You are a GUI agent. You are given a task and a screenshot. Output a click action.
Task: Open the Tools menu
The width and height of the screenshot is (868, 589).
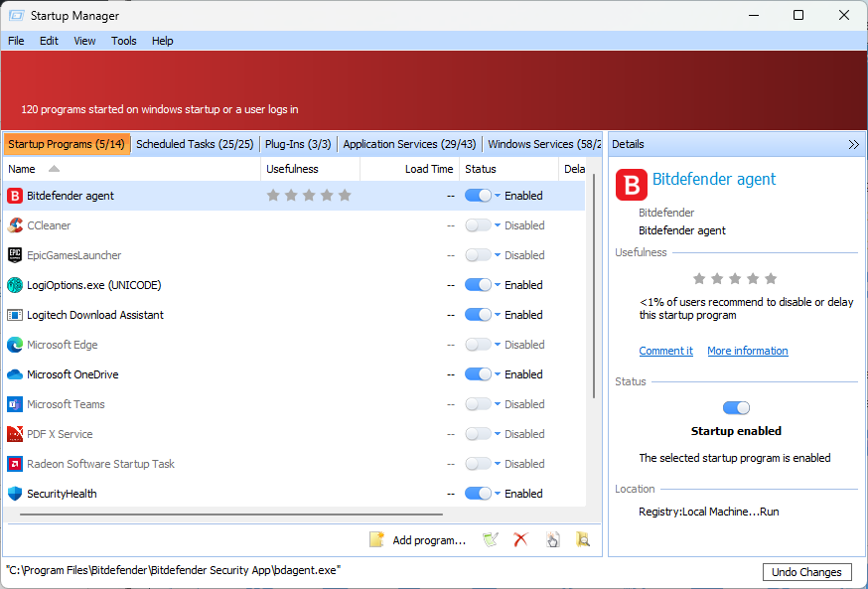coord(124,41)
